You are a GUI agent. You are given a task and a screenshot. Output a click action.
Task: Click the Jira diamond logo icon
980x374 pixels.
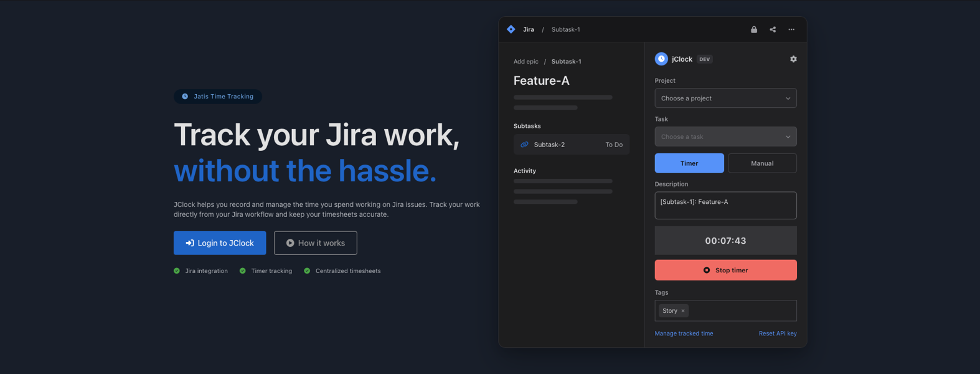[x=511, y=29]
